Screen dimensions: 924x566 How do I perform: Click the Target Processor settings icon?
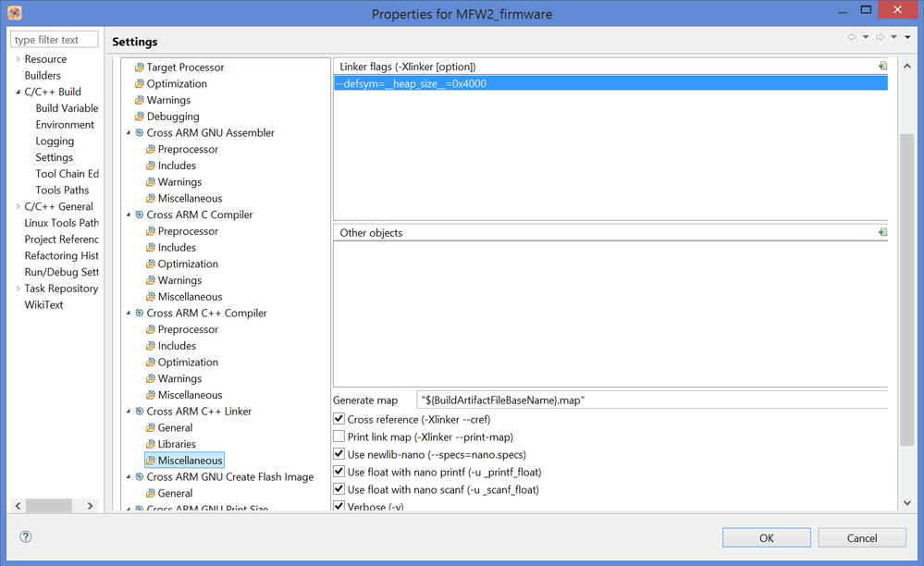pos(140,68)
